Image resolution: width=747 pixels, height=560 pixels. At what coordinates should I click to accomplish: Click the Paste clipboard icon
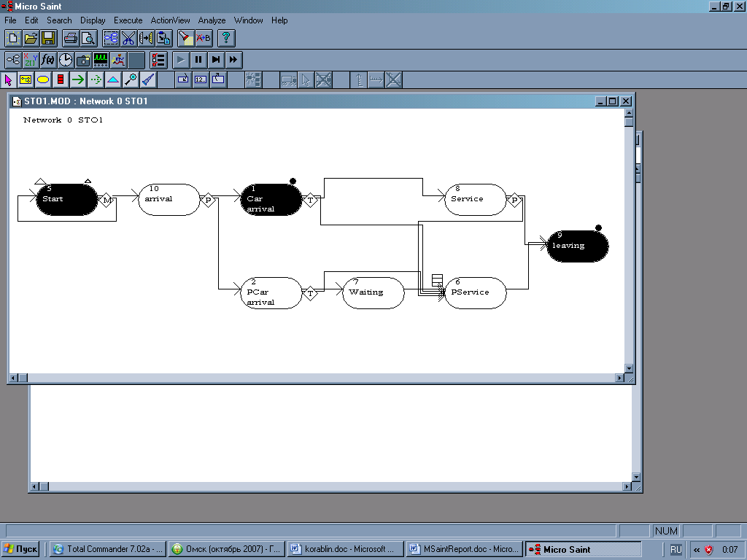point(163,38)
